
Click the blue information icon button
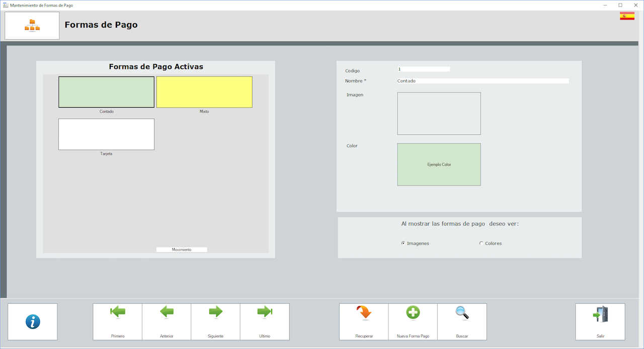pyautogui.click(x=33, y=322)
